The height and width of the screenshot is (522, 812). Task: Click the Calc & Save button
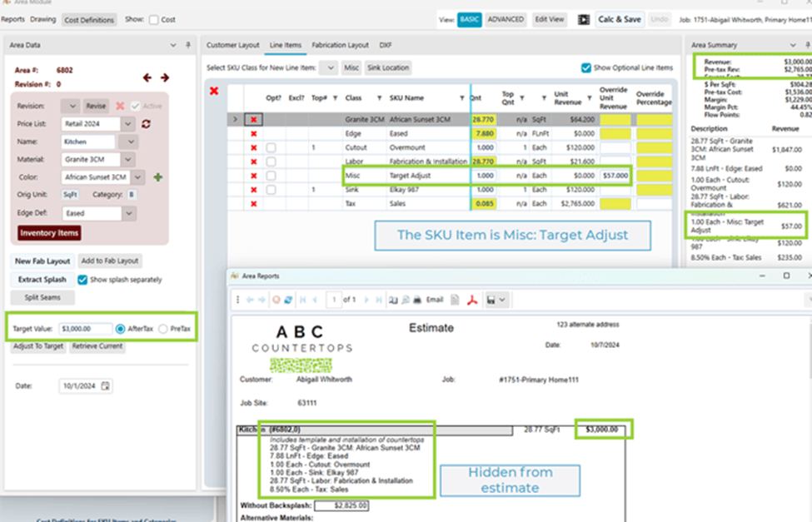point(620,19)
